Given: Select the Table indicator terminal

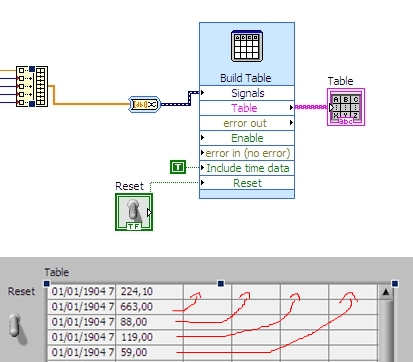Looking at the screenshot, I should [346, 107].
